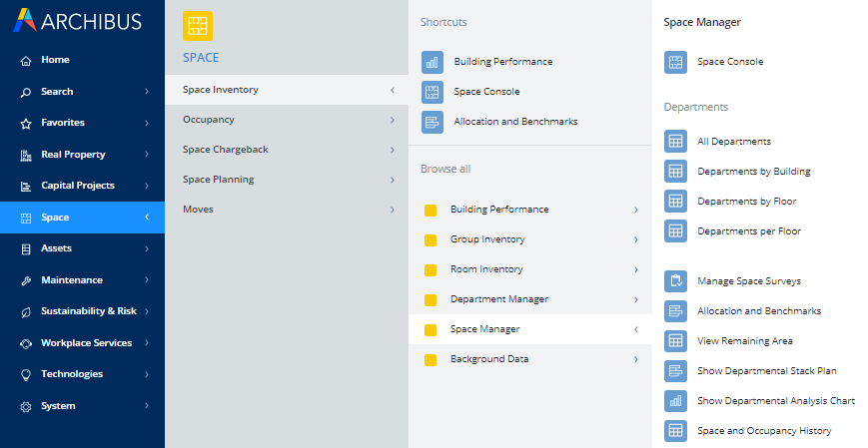Open the Maintenance menu in sidebar
This screenshot has height=448, width=868.
83,280
